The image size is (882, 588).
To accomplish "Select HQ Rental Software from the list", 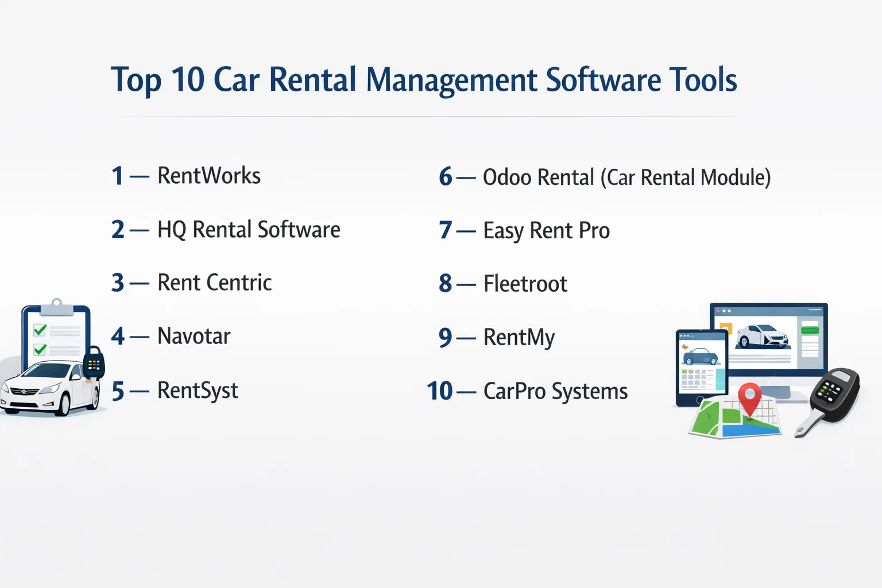I will pos(248,230).
